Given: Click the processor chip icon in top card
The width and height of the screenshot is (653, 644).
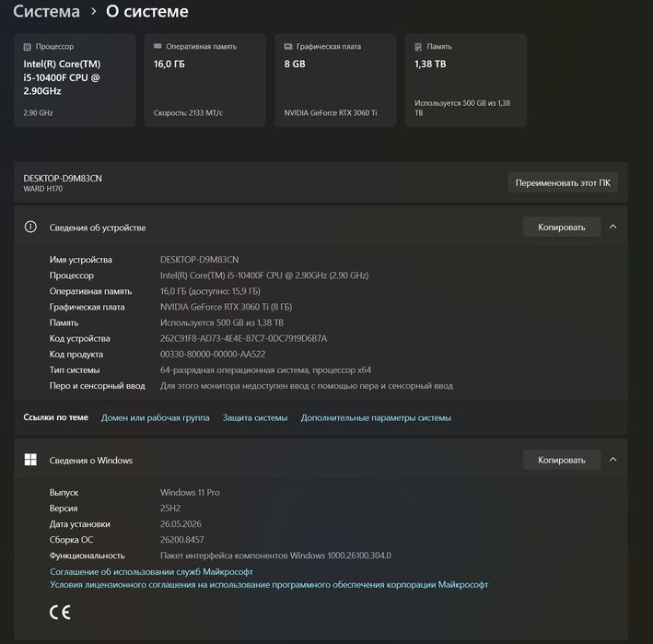Looking at the screenshot, I should point(27,47).
